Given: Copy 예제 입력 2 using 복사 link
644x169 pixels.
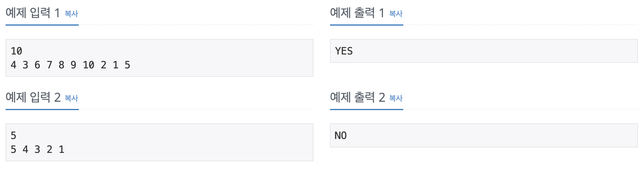Looking at the screenshot, I should pyautogui.click(x=71, y=98).
